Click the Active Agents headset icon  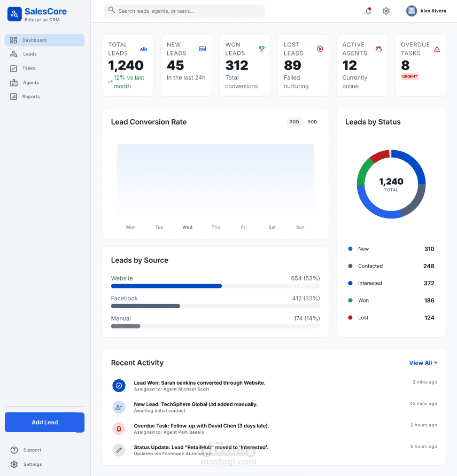pos(378,49)
